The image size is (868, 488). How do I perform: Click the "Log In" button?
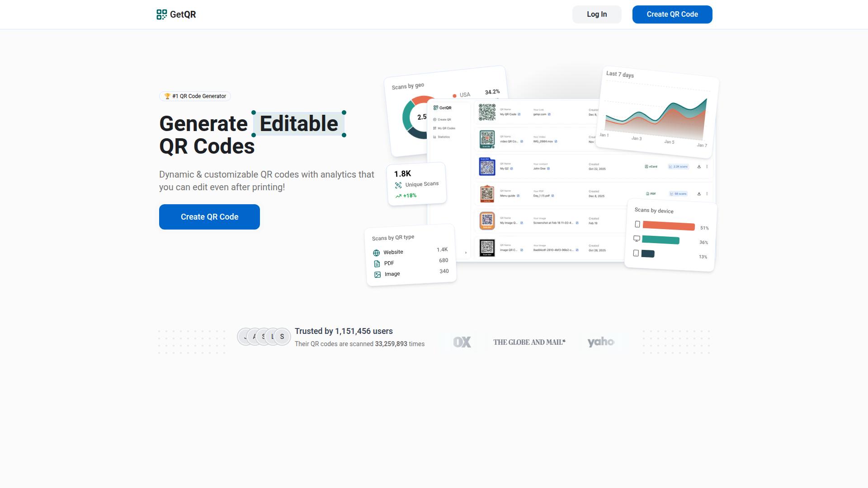(x=597, y=14)
